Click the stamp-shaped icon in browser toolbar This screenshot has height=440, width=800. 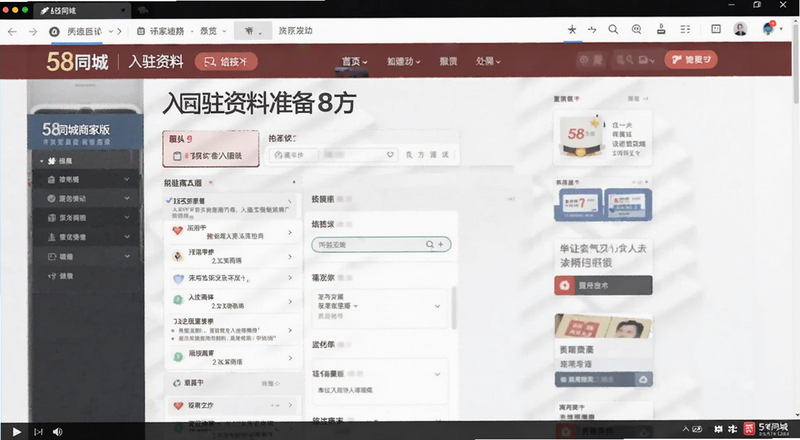click(x=661, y=29)
